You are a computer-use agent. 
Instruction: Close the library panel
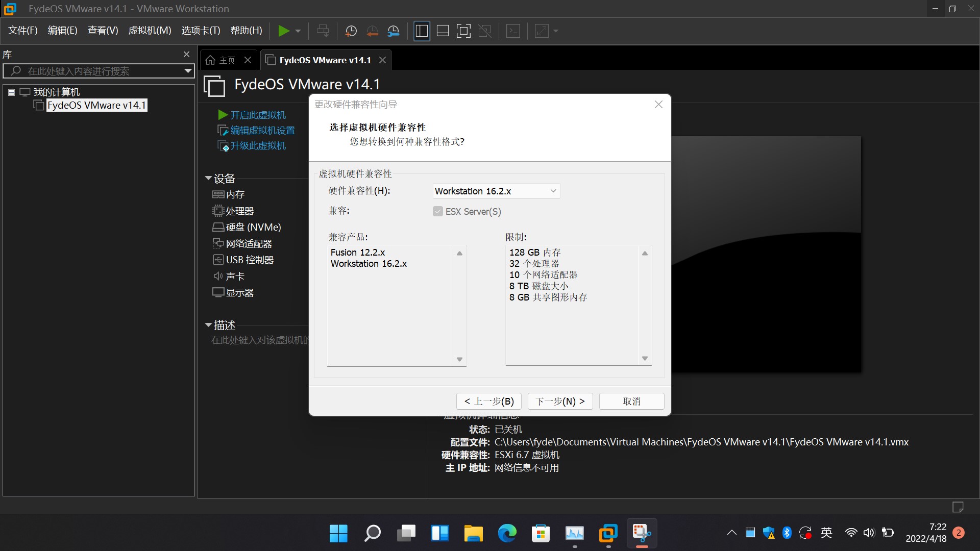pos(186,54)
